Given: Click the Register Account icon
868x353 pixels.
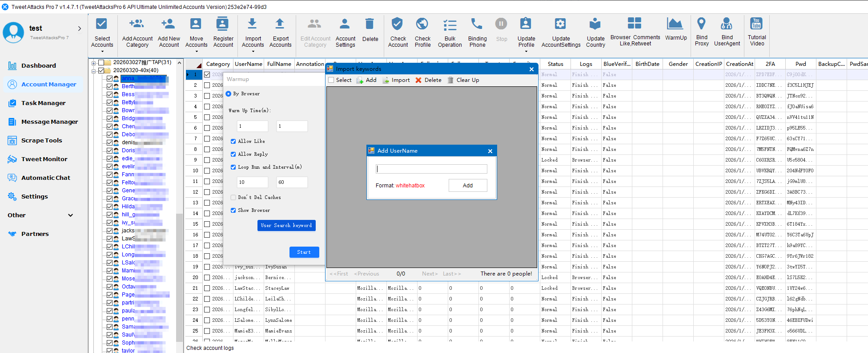Looking at the screenshot, I should pyautogui.click(x=223, y=24).
